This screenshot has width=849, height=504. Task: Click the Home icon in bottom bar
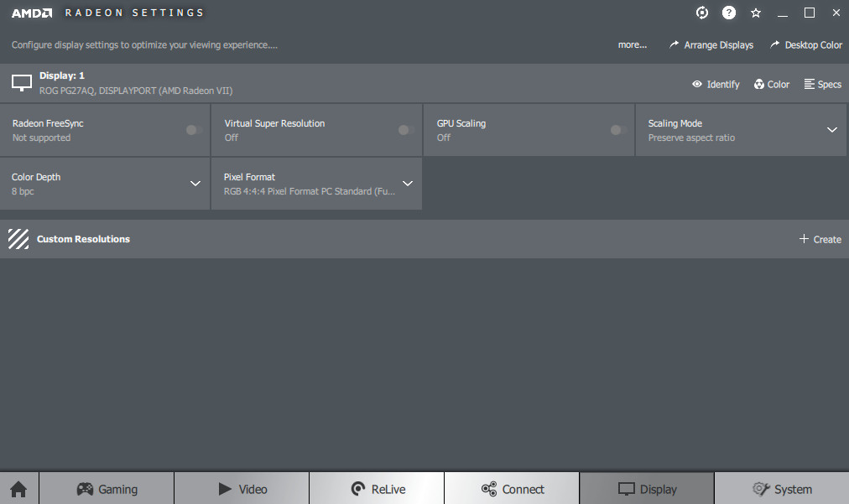pos(18,489)
